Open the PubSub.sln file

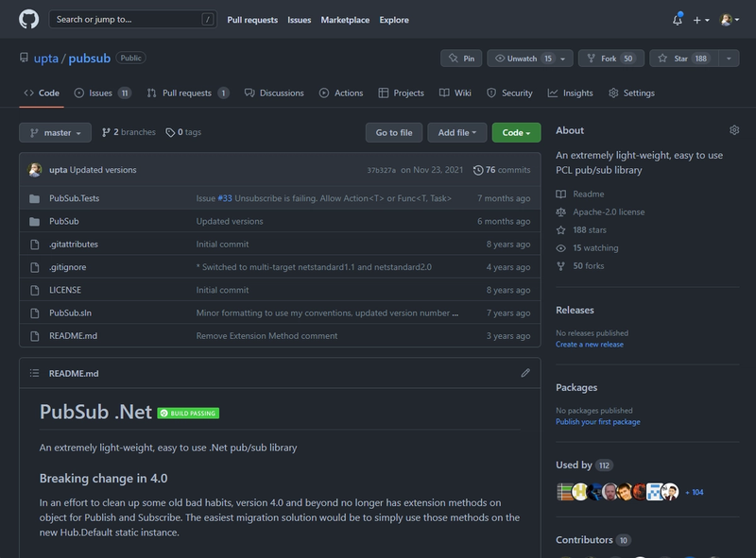pos(70,313)
